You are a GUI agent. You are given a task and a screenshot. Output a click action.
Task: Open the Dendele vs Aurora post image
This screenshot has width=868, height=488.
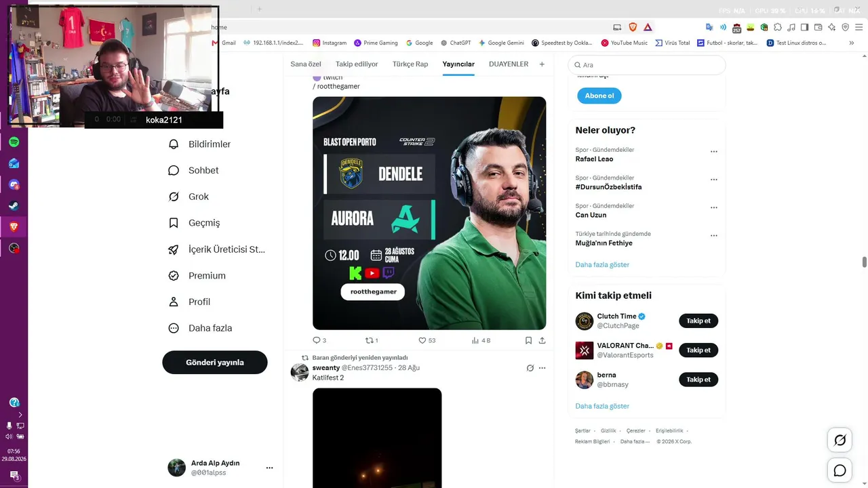pos(429,213)
